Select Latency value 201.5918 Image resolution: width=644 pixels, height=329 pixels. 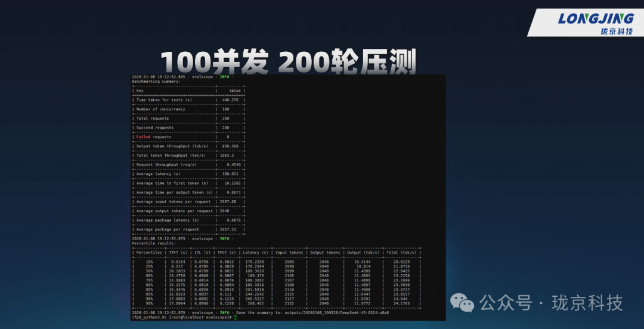click(253, 290)
